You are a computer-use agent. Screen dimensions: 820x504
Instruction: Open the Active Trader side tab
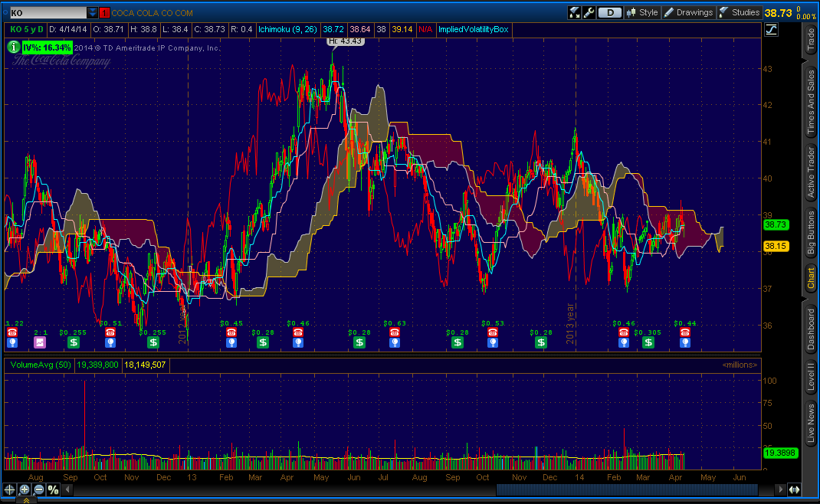click(811, 172)
